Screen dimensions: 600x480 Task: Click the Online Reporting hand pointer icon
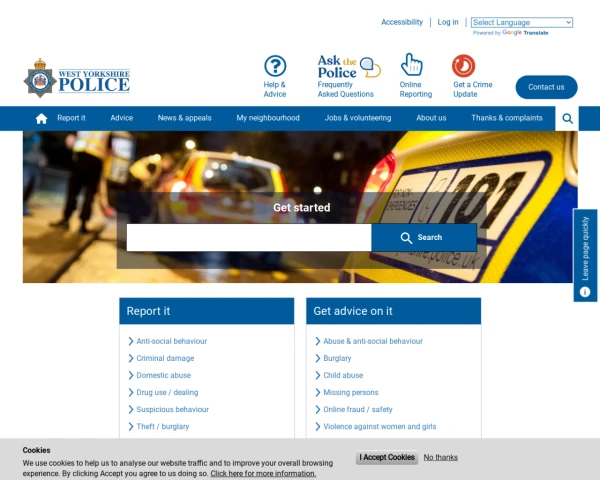(x=411, y=64)
